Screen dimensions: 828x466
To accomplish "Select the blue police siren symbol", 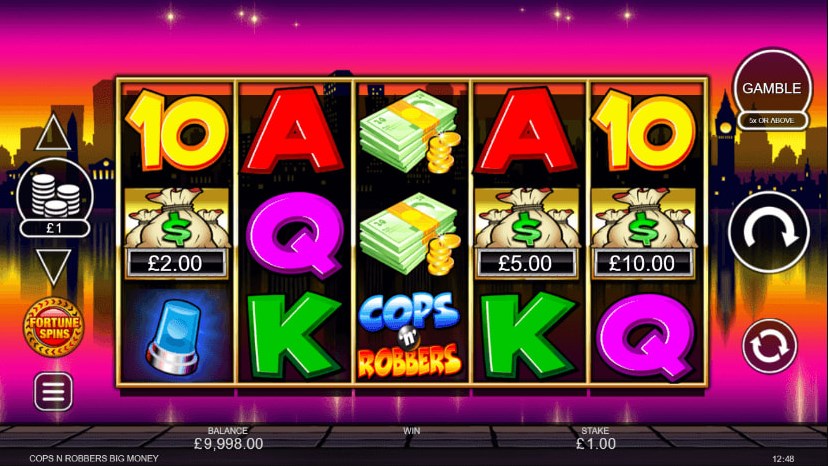I will click(x=175, y=335).
